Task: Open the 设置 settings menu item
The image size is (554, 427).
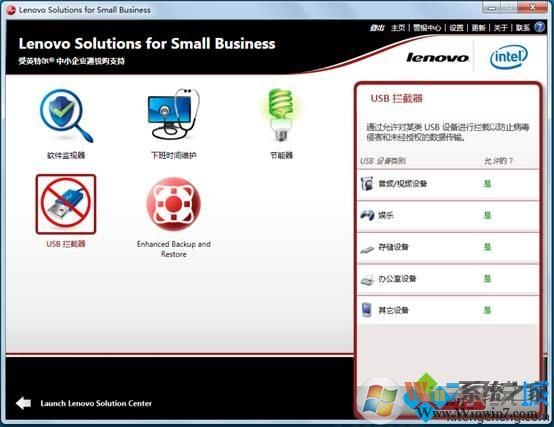Action: [x=456, y=28]
